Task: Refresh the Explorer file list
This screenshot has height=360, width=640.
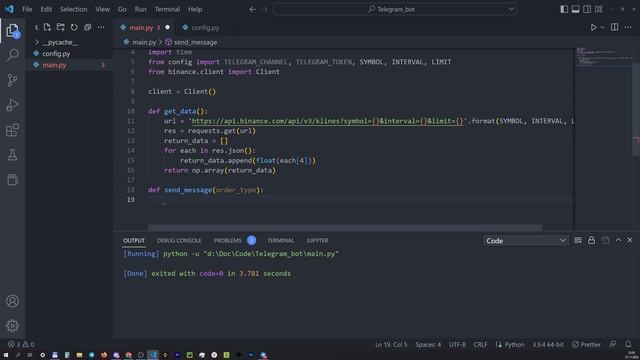Action: [74, 27]
